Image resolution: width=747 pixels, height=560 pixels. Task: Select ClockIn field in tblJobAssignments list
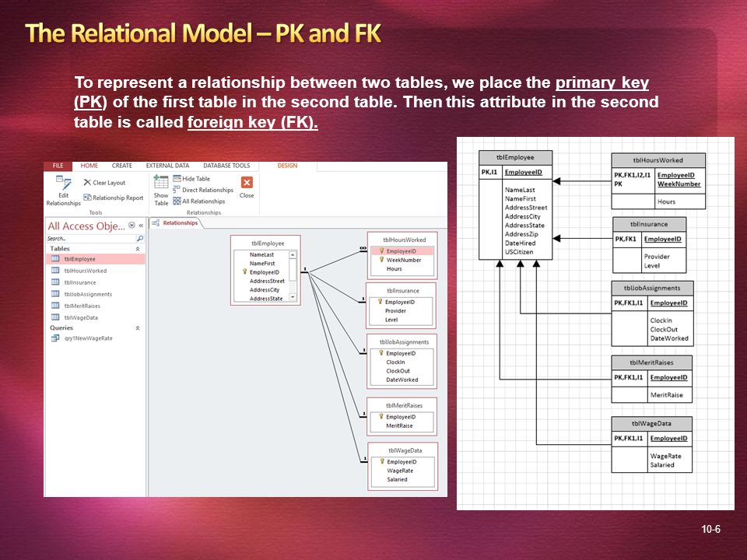[x=395, y=362]
